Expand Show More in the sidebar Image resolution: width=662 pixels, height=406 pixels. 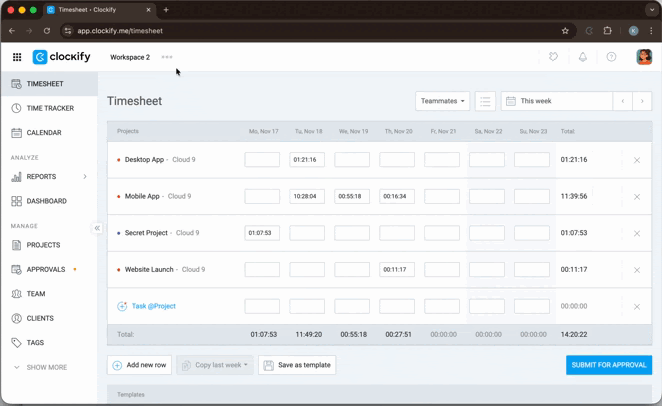coord(40,367)
